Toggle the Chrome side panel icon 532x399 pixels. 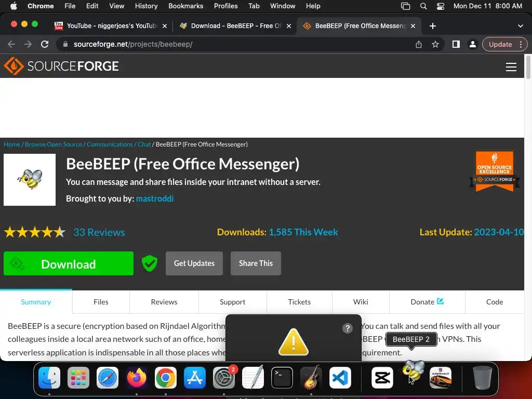[456, 44]
